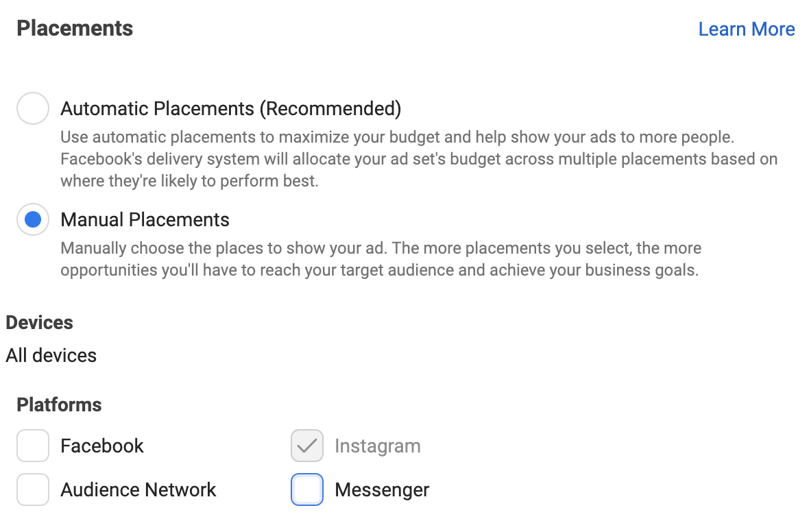809x532 pixels.
Task: Click the Automatic Placements (Recommended) title
Action: pyautogui.click(x=231, y=108)
